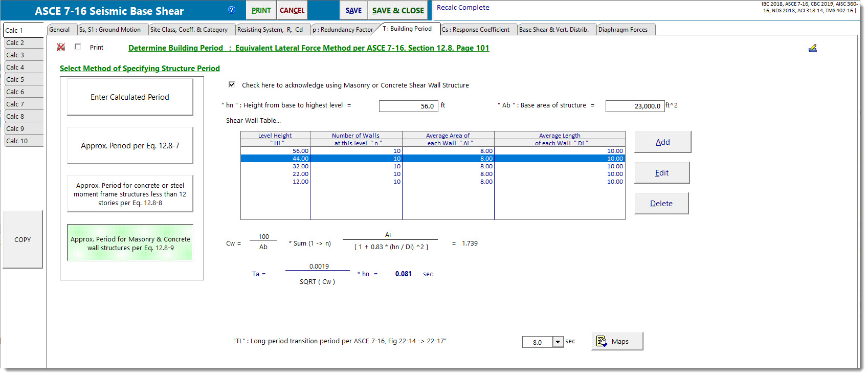The width and height of the screenshot is (868, 376).
Task: Click the CANCEL button
Action: click(292, 10)
